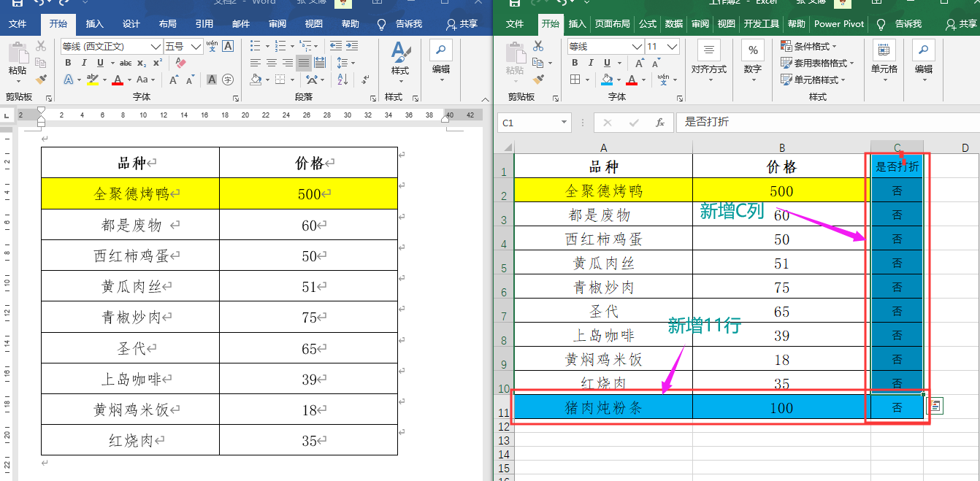The height and width of the screenshot is (481, 980).
Task: Open 对齐方式 alignment dropdown in Excel
Action: [x=708, y=61]
